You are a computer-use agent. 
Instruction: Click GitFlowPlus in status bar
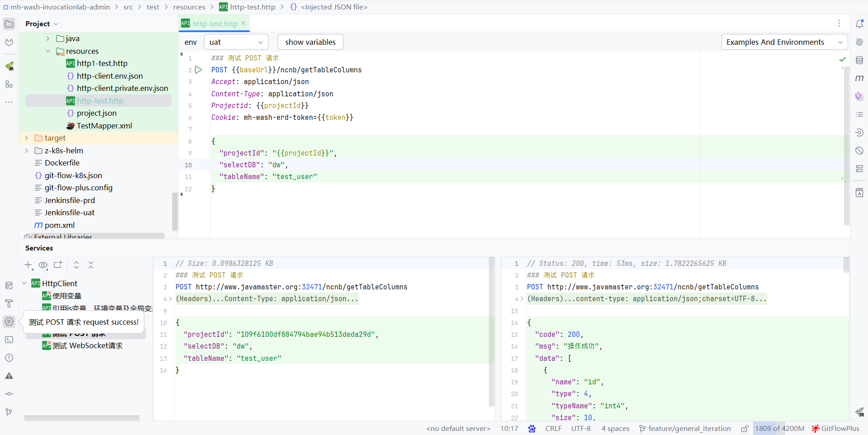click(x=835, y=429)
